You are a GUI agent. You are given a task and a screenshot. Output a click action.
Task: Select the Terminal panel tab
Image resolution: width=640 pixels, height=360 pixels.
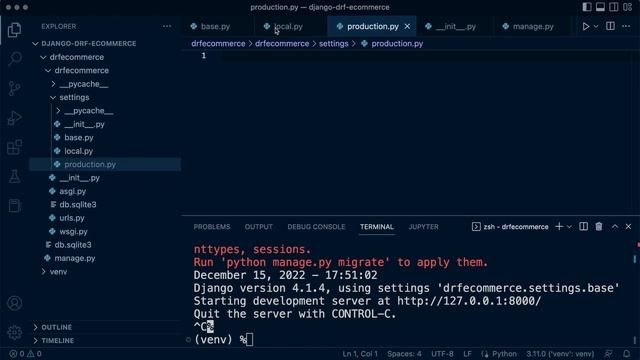coord(377,227)
